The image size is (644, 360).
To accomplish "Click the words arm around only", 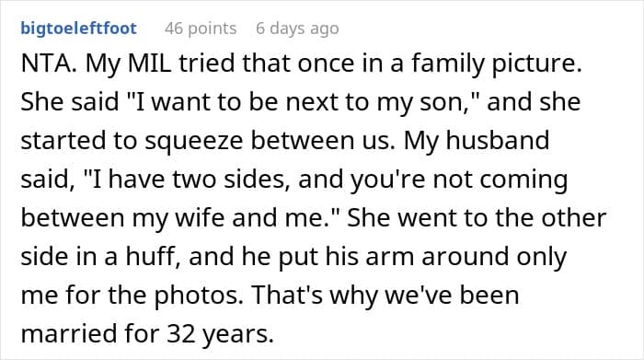I will [x=466, y=257].
